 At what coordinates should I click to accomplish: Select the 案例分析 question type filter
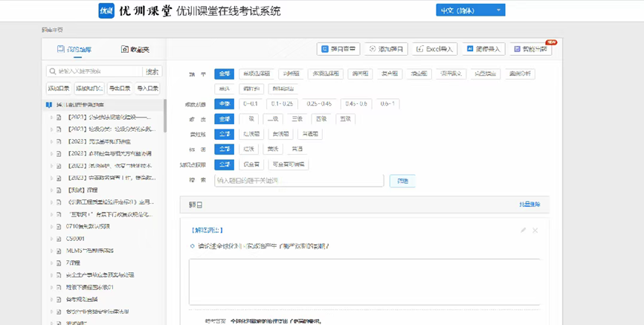pyautogui.click(x=517, y=74)
